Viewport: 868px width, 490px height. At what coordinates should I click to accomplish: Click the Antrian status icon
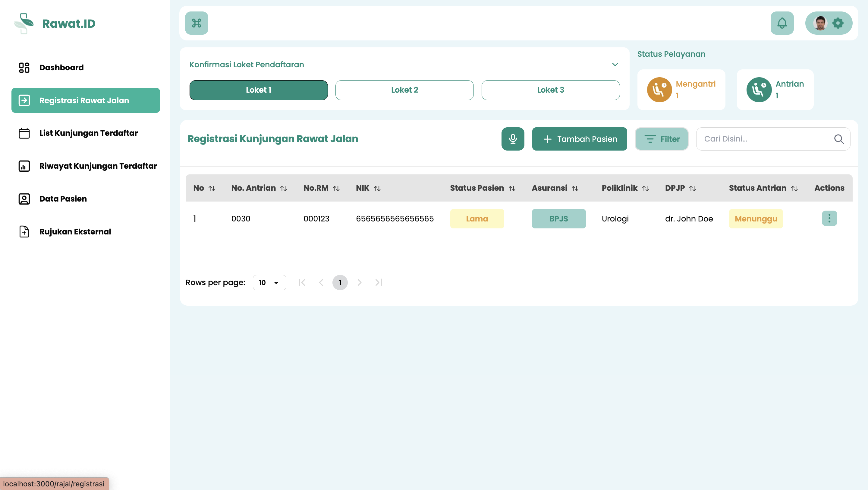(759, 90)
